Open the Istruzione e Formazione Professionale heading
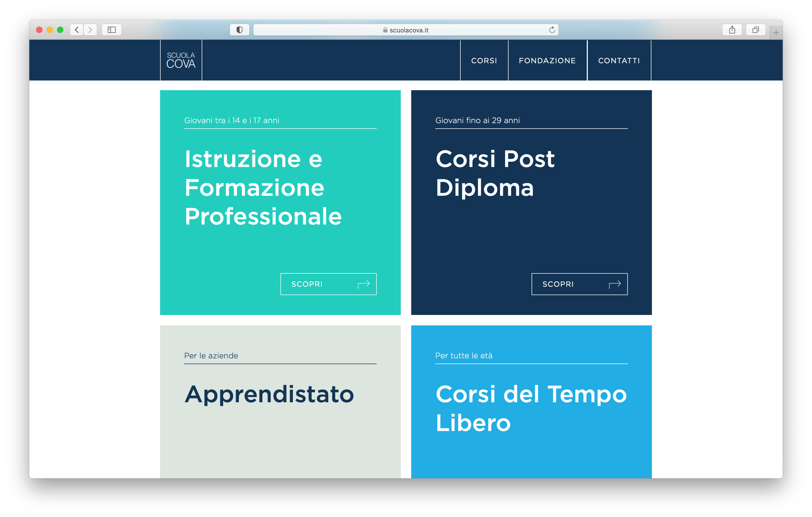812x517 pixels. pyautogui.click(x=263, y=187)
